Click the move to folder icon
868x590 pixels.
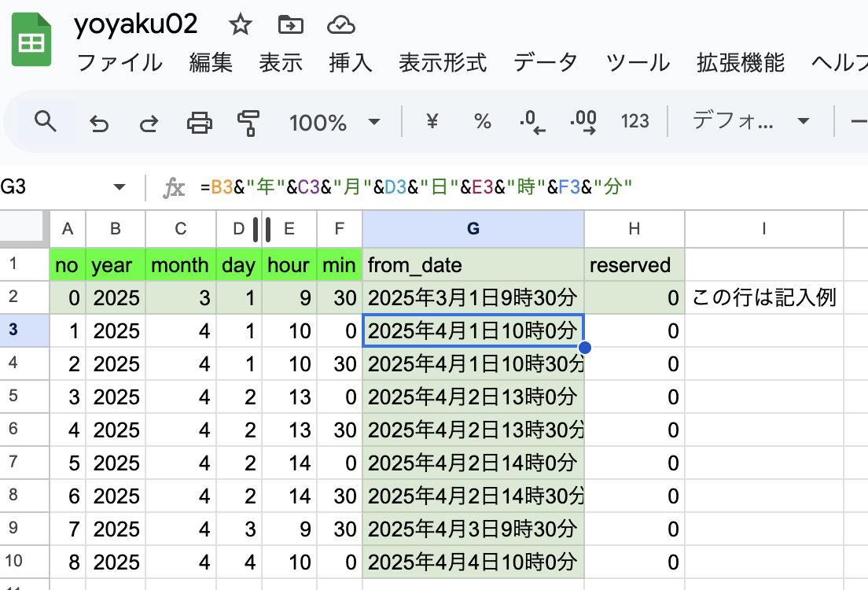291,24
